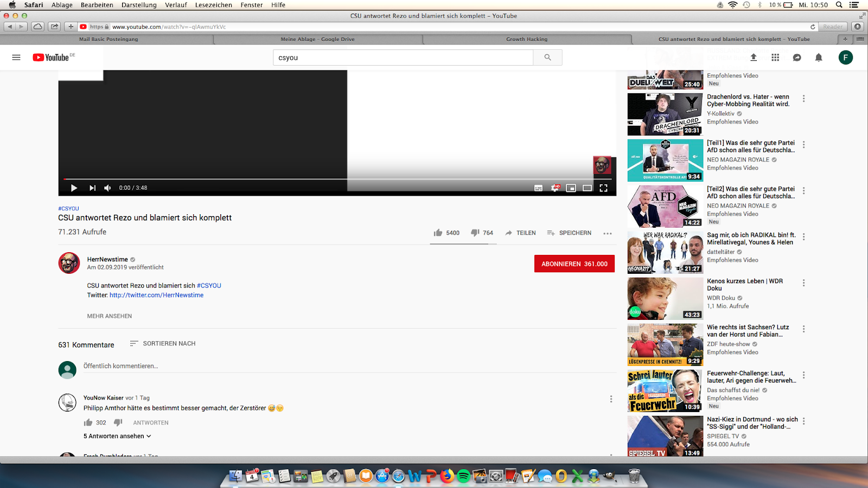Open the video upload icon
Screen dimensions: 868x488
click(754, 57)
